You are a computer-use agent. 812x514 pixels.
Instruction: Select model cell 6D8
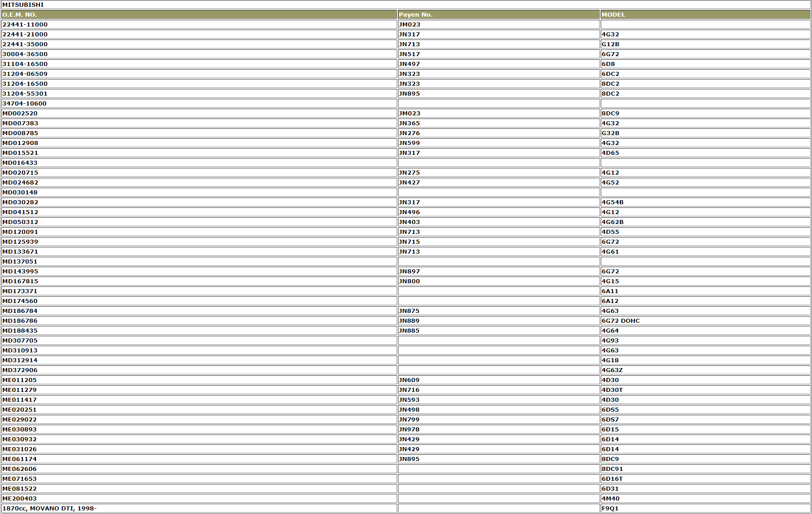(706, 64)
